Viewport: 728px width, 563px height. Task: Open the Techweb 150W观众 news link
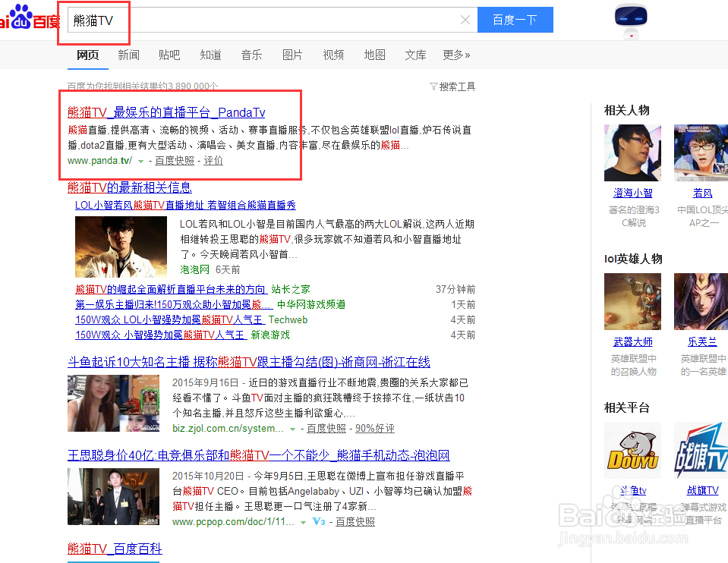tap(170, 319)
